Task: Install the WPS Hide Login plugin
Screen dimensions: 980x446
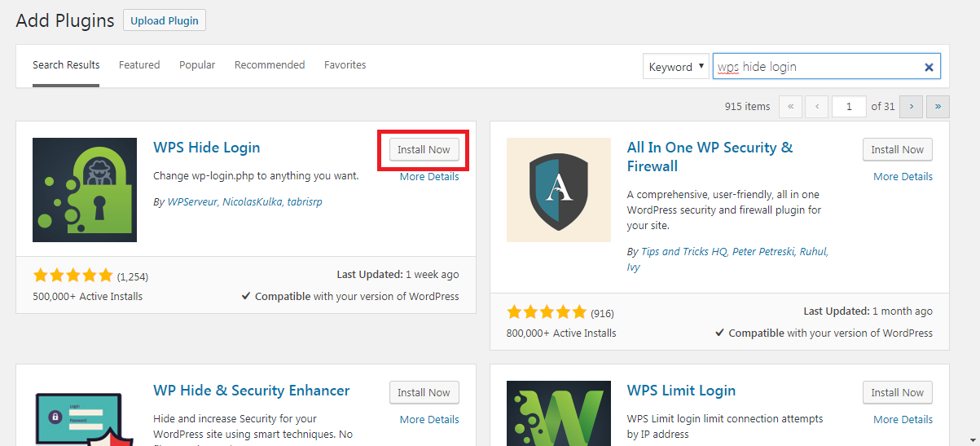Action: [424, 150]
